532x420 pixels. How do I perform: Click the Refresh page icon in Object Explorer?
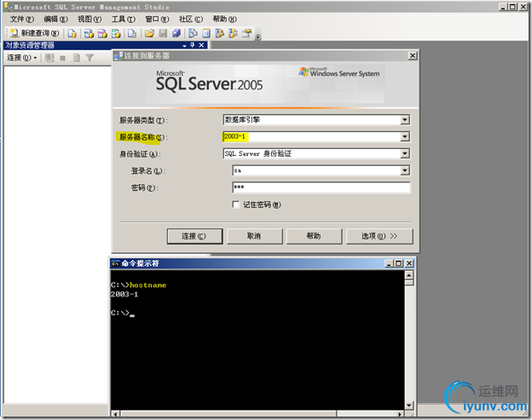coord(77,58)
